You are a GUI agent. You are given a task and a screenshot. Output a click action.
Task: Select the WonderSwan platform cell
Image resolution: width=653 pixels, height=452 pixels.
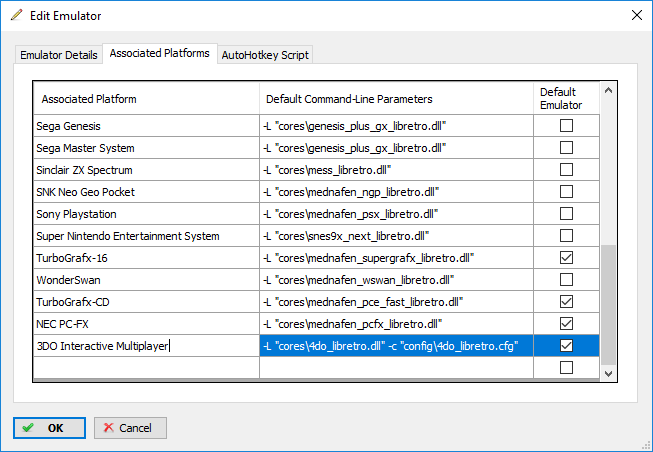pyautogui.click(x=146, y=280)
